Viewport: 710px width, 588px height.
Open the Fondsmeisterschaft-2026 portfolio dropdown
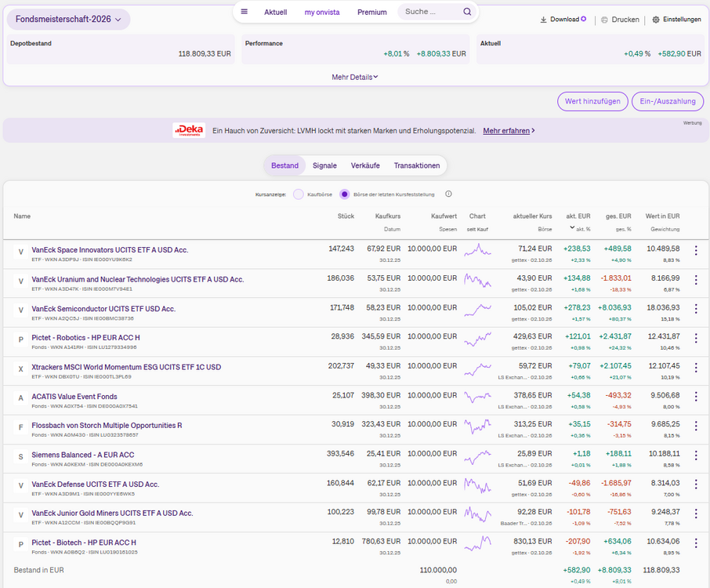tap(68, 20)
